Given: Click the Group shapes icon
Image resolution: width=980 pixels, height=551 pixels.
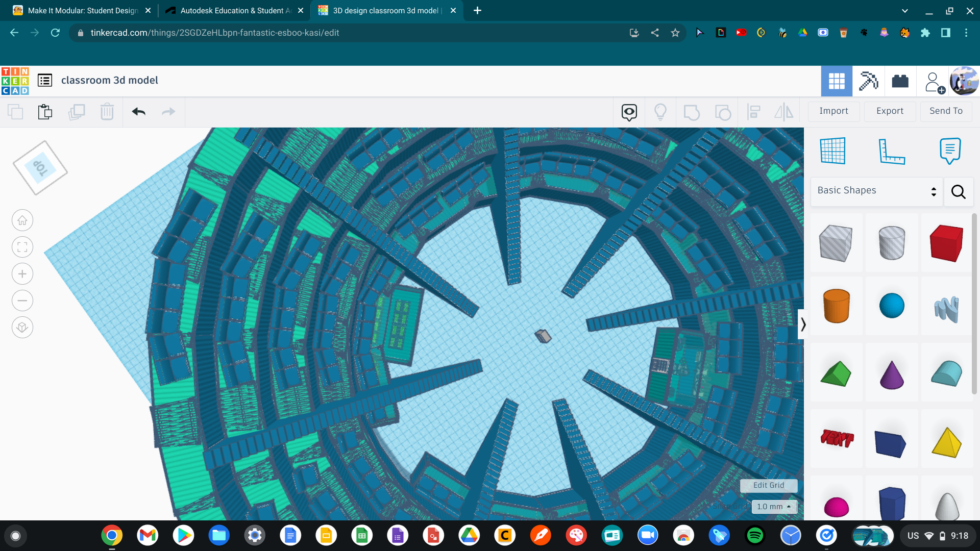Looking at the screenshot, I should (x=692, y=112).
